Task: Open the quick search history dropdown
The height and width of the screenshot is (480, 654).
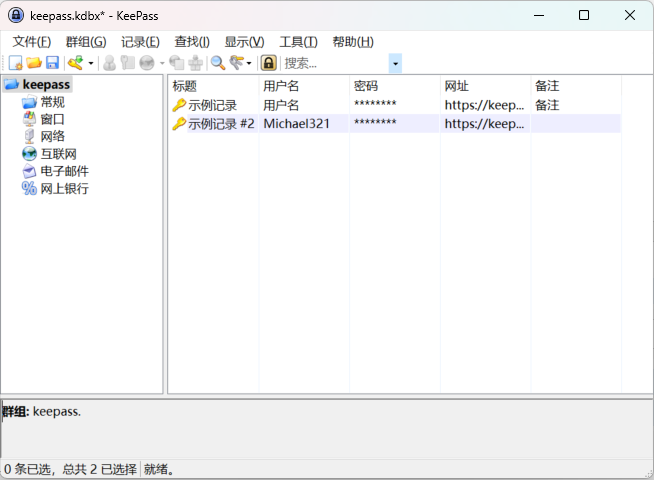Action: tap(395, 63)
